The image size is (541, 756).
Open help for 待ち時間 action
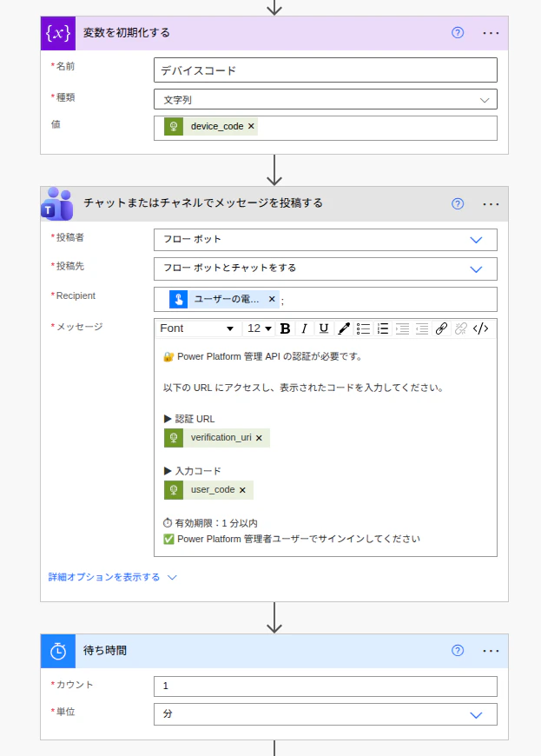[458, 650]
